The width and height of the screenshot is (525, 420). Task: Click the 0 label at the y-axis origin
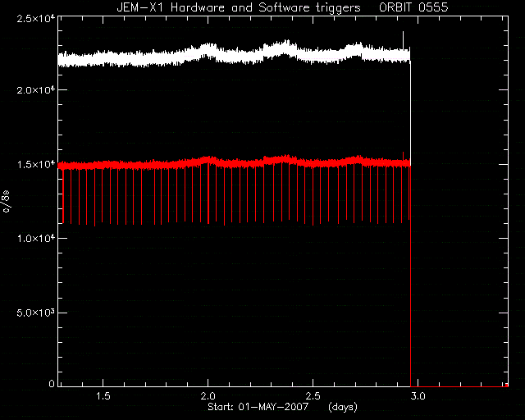51,383
